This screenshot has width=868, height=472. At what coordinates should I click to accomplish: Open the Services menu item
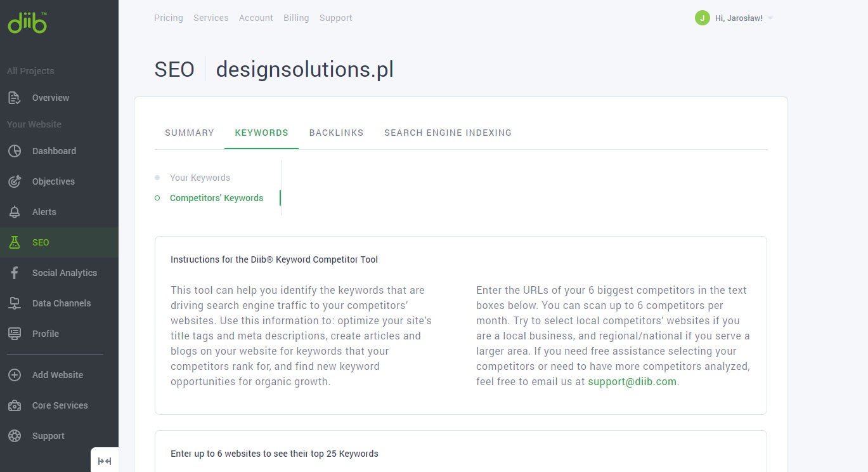coord(211,18)
